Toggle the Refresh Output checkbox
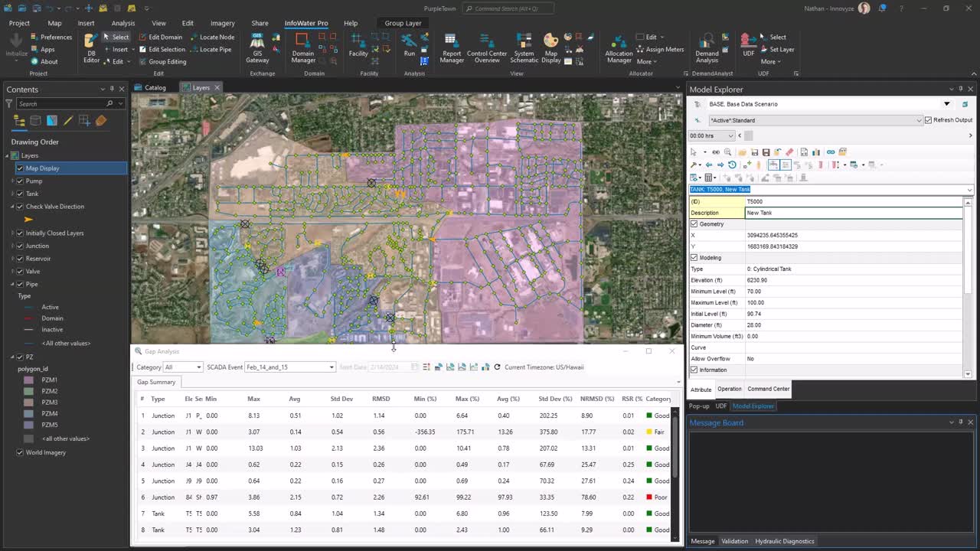This screenshot has width=980, height=551. point(928,120)
